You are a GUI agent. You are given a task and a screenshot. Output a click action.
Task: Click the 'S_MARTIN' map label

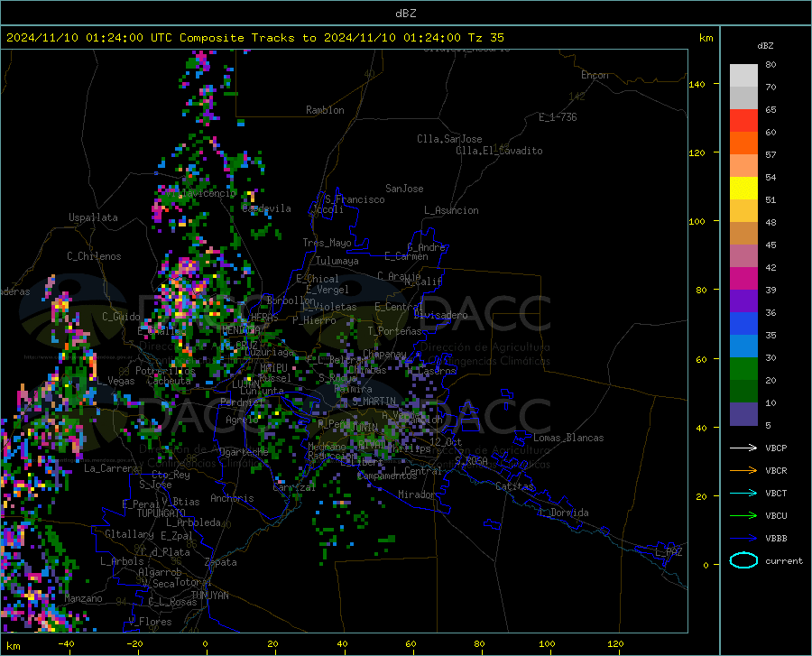[x=374, y=401]
